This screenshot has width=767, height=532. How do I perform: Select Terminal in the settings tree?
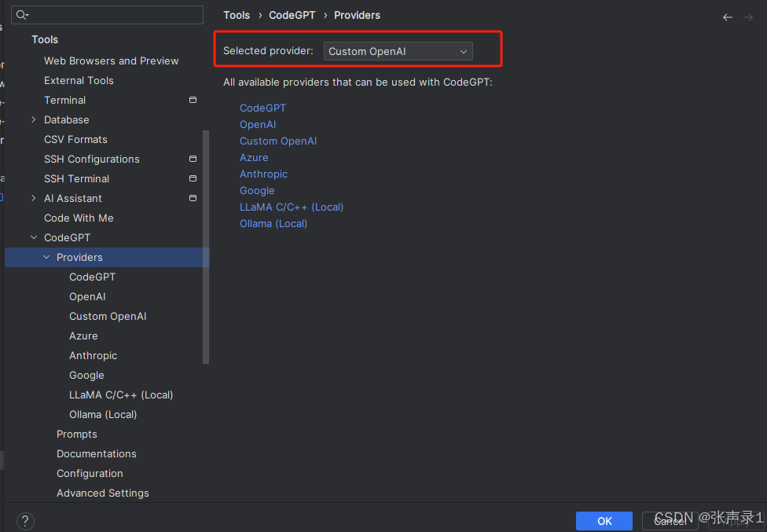coord(64,100)
